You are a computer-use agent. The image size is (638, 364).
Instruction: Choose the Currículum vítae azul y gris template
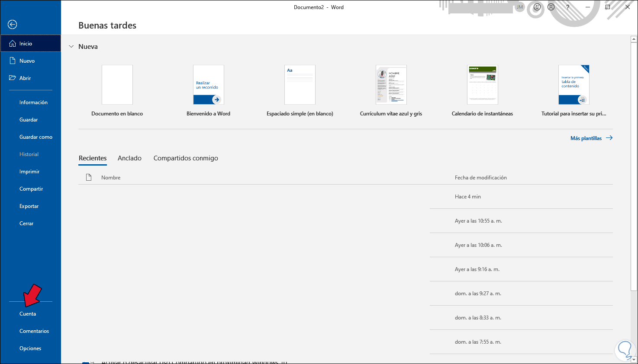tap(391, 91)
